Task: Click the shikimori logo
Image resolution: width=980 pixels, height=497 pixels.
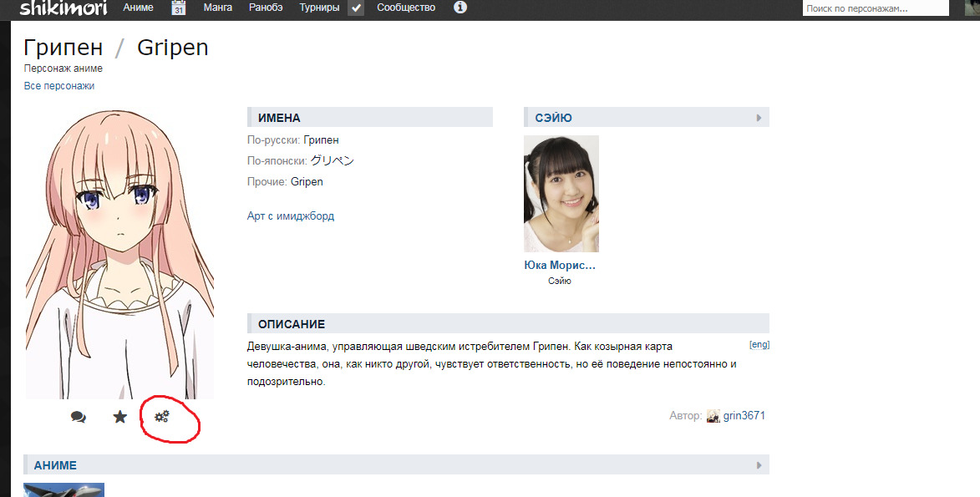Action: [x=63, y=8]
